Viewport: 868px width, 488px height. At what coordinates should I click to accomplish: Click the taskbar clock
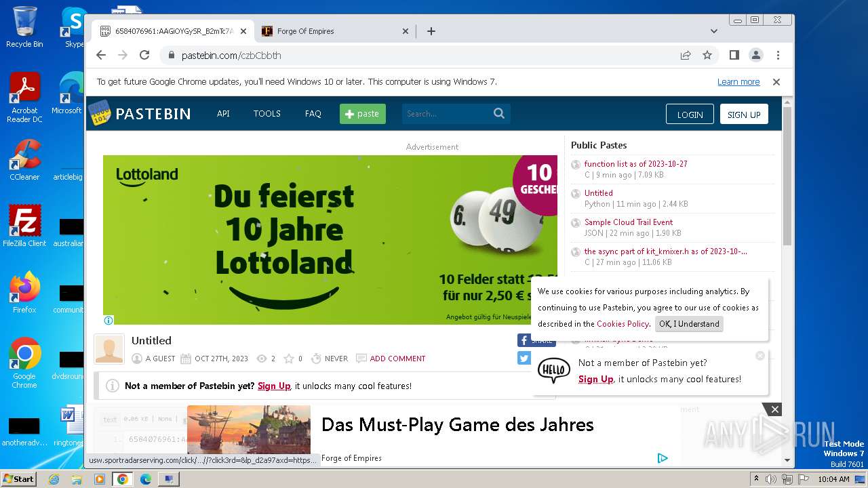tap(833, 479)
